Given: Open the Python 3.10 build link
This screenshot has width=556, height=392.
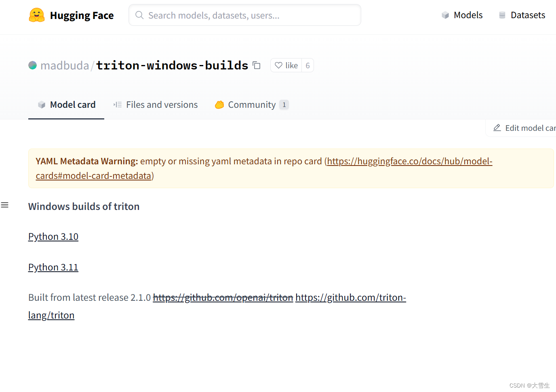Looking at the screenshot, I should 53,237.
